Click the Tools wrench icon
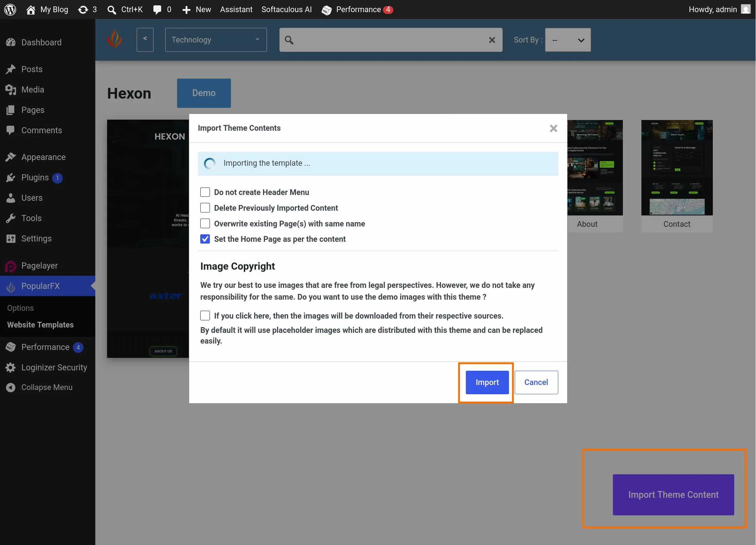 pyautogui.click(x=11, y=218)
